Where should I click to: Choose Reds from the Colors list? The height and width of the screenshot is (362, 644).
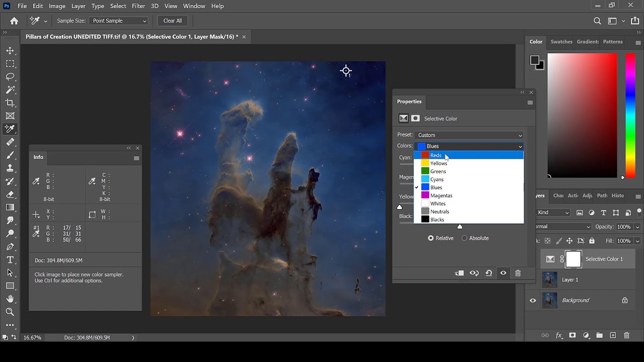(x=469, y=155)
